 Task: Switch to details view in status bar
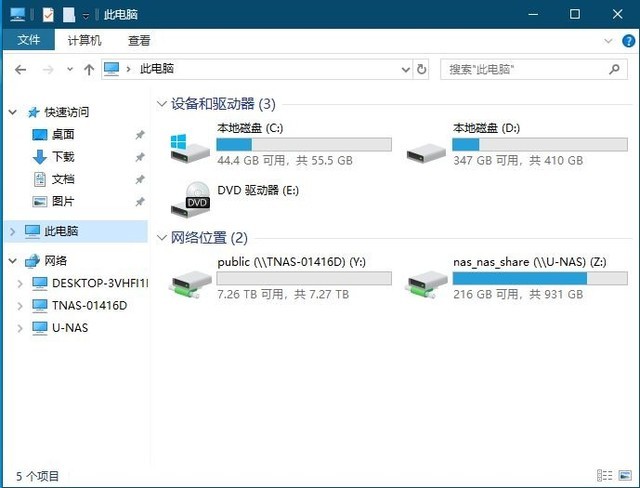(604, 475)
